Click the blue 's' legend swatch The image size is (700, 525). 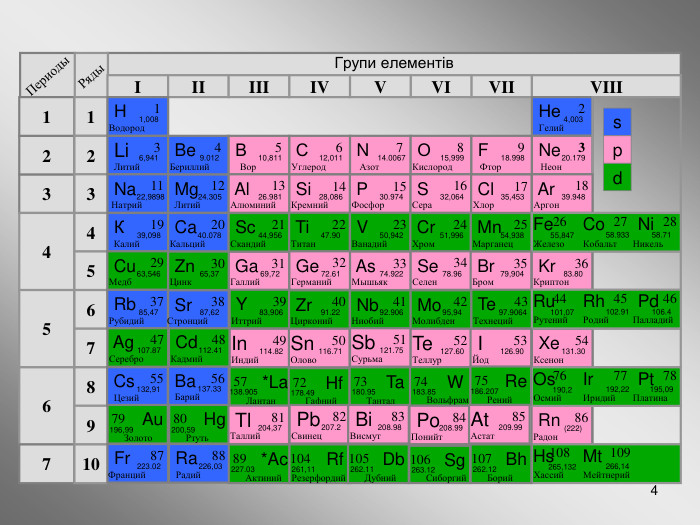point(617,123)
